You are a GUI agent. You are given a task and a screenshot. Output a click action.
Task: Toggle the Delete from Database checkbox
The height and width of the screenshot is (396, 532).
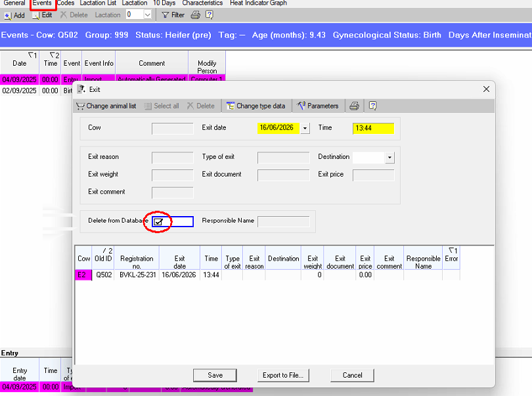(158, 221)
